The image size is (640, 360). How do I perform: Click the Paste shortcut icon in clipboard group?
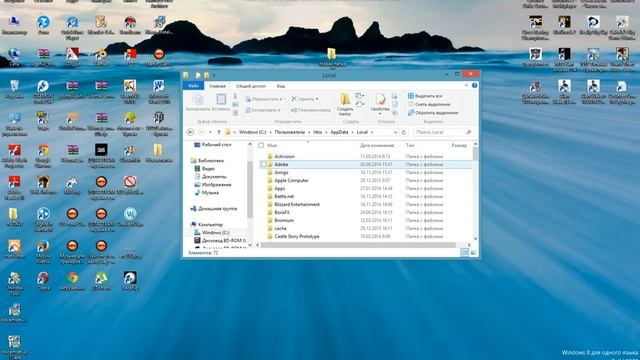point(235,113)
